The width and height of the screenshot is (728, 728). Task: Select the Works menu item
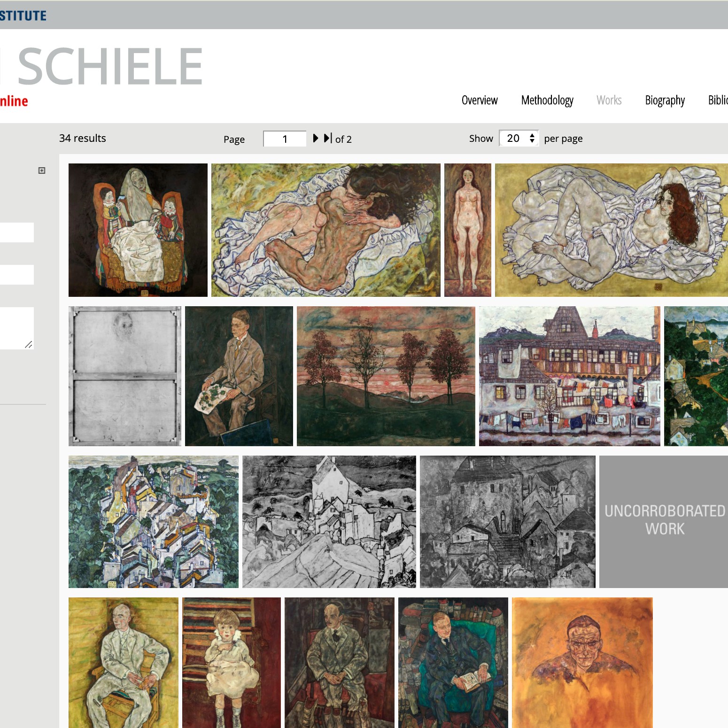coord(609,100)
